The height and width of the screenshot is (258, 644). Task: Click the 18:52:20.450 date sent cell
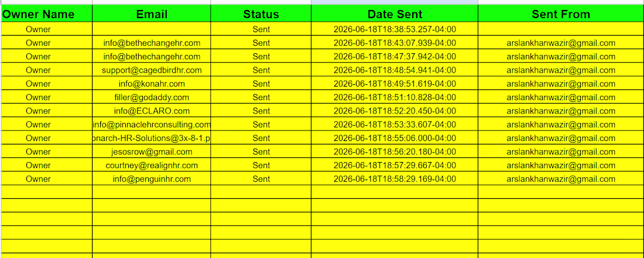coord(395,111)
